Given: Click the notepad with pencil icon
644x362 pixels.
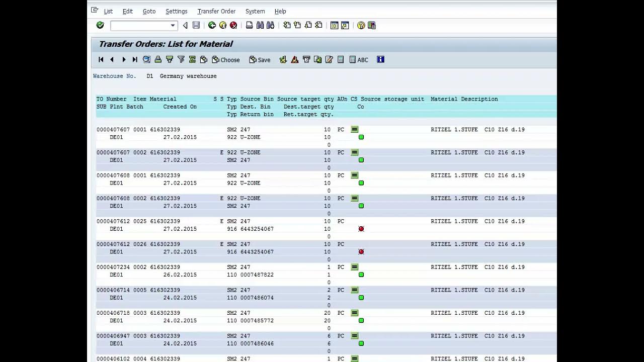Looking at the screenshot, I should click(329, 59).
